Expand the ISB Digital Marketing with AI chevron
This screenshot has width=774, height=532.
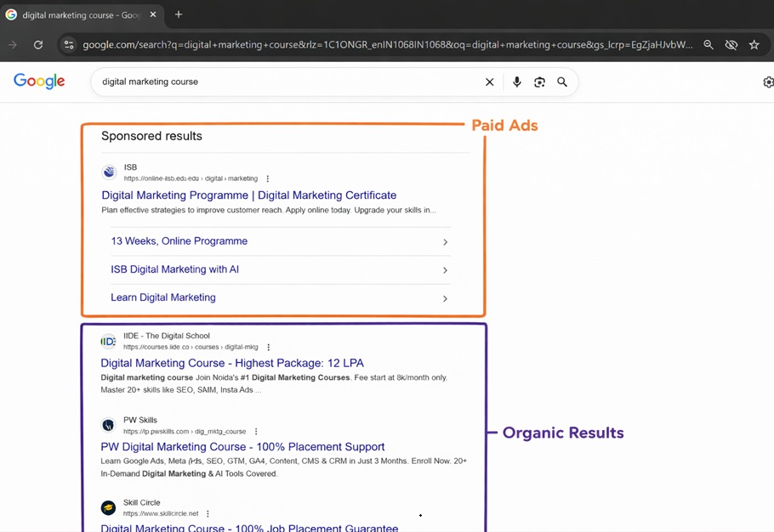(445, 269)
